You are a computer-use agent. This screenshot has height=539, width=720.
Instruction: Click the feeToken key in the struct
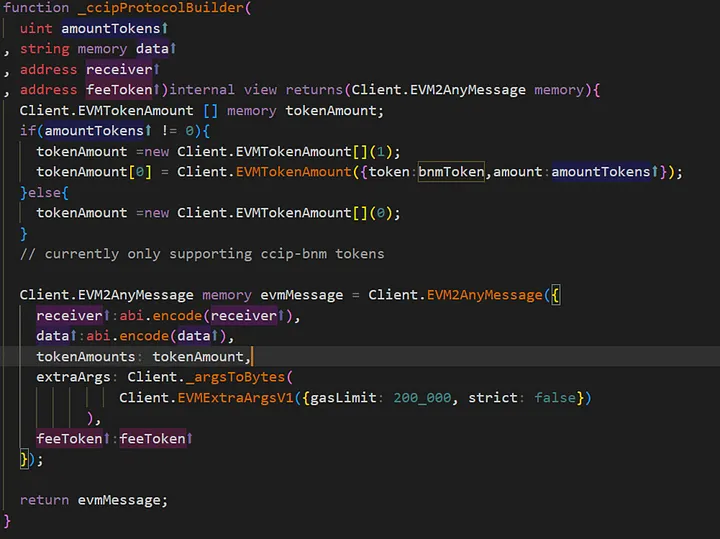(68, 439)
